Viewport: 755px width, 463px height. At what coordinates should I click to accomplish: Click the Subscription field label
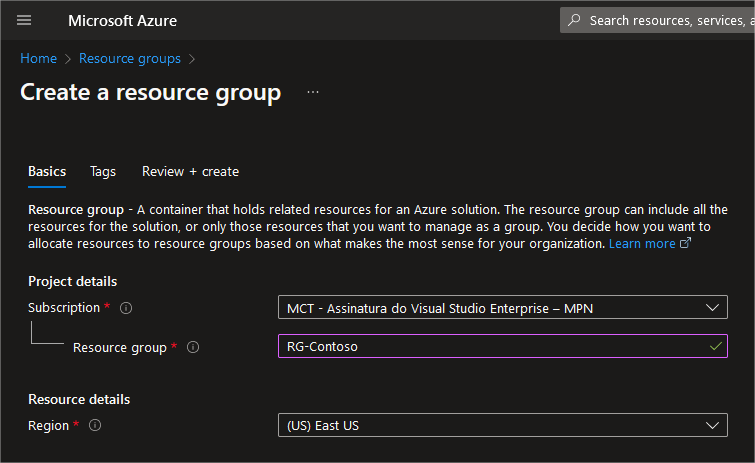[64, 308]
